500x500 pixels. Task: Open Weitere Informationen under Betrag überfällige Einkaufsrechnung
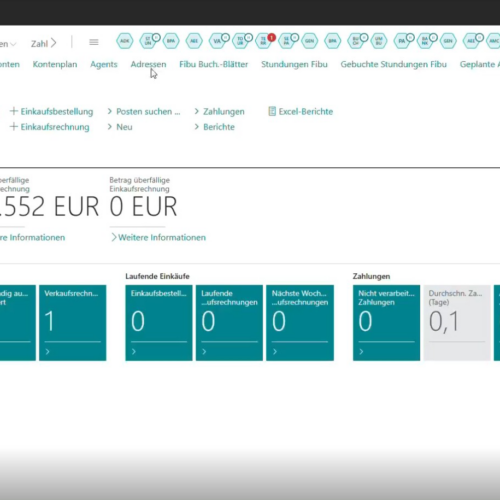158,237
